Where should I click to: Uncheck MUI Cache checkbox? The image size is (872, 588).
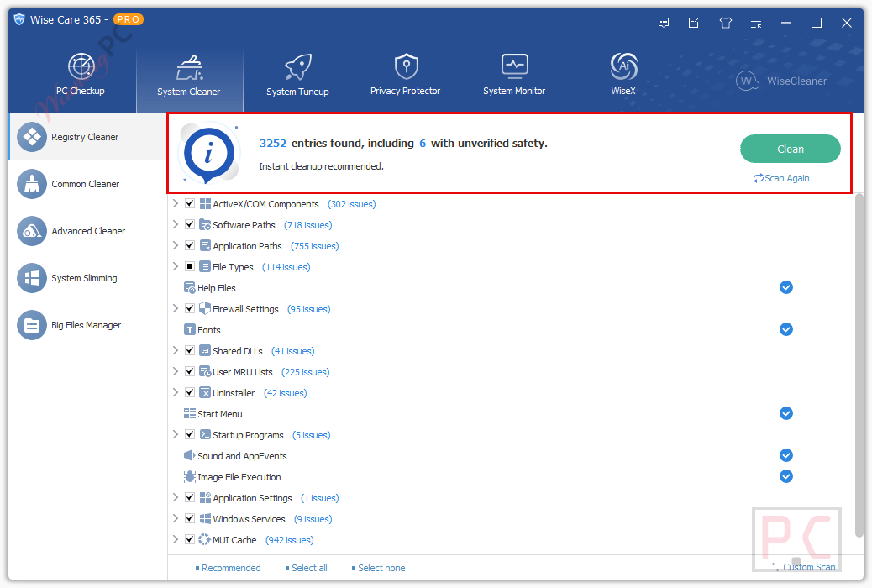[x=190, y=539]
